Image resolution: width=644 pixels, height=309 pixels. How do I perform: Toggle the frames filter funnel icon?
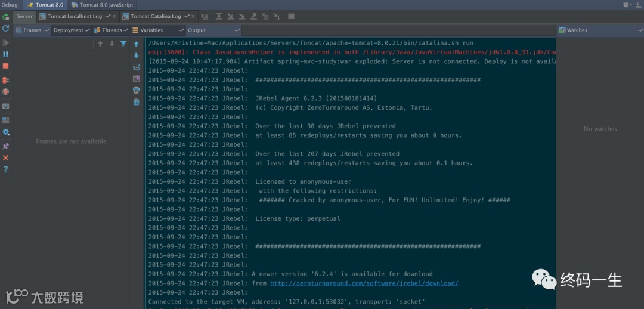(123, 44)
